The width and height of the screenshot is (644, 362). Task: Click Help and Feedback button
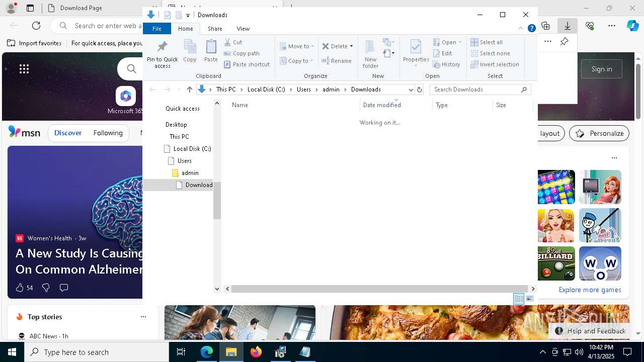591,331
